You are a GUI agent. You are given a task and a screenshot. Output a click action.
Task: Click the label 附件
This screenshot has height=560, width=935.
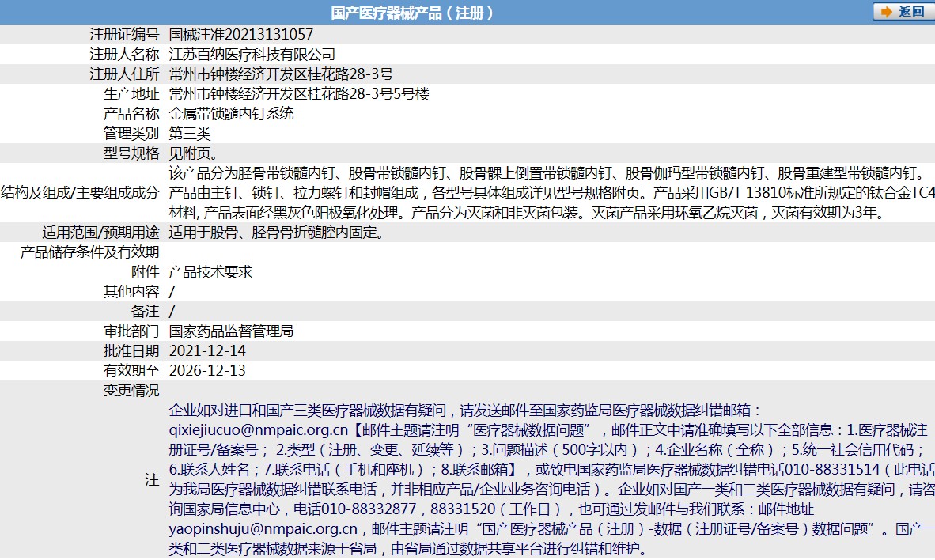(x=146, y=271)
